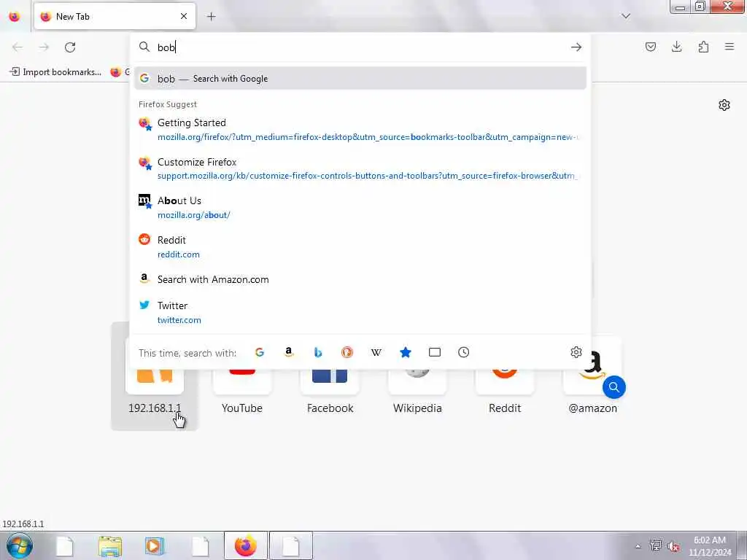
Task: Open Windows Explorer folder in taskbar
Action: point(110,546)
